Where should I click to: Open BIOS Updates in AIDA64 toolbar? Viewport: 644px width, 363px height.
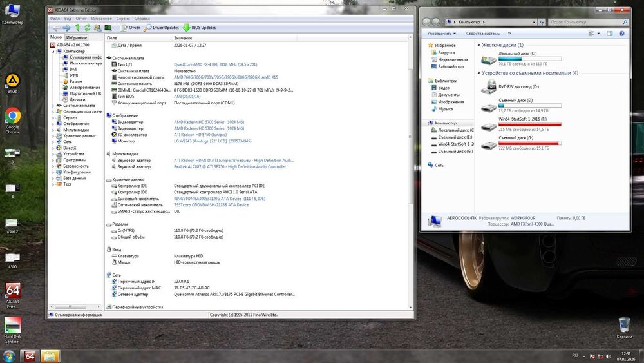(199, 28)
